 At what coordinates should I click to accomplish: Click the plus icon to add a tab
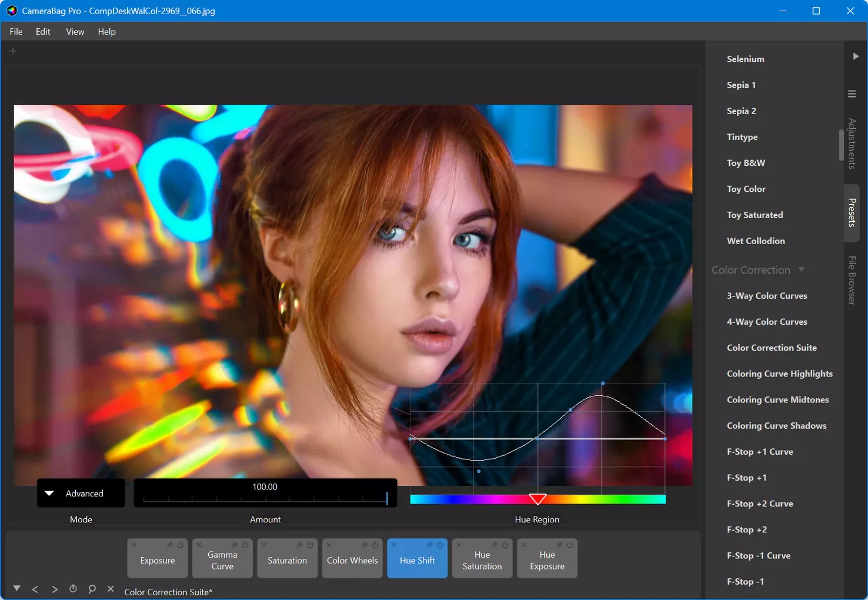[x=13, y=51]
